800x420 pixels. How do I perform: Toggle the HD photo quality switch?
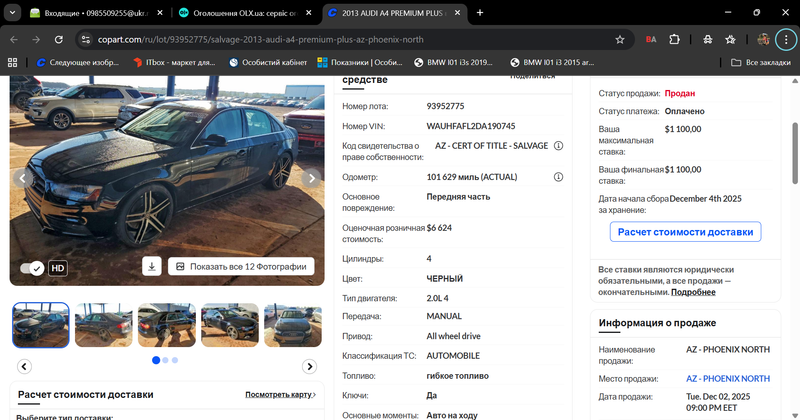coord(32,268)
